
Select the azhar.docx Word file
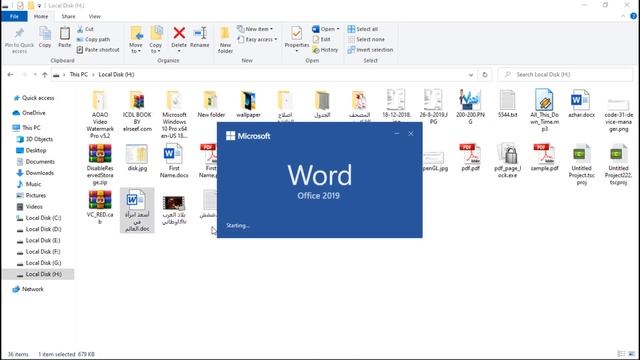(581, 104)
